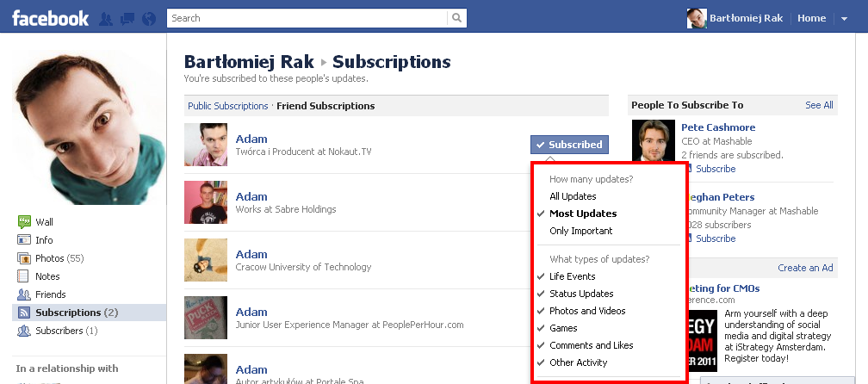Image resolution: width=868 pixels, height=384 pixels.
Task: Open Bartłomiej Rak profile link in header
Action: (x=747, y=18)
